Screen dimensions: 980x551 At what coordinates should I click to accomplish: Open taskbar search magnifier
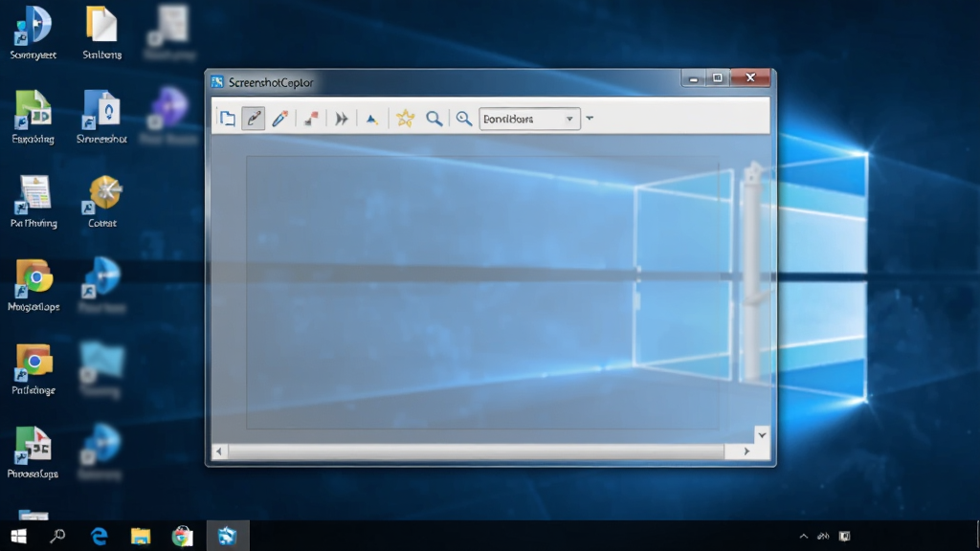click(57, 536)
